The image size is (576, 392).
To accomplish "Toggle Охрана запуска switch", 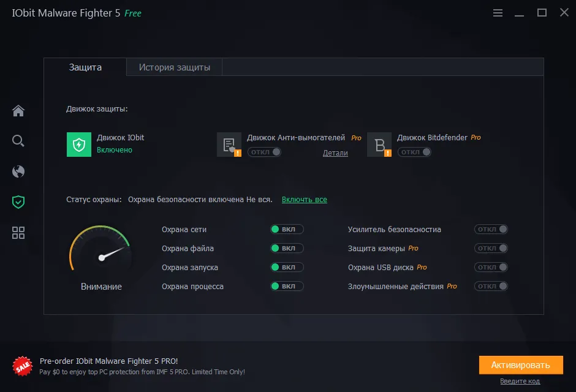I will (x=287, y=267).
